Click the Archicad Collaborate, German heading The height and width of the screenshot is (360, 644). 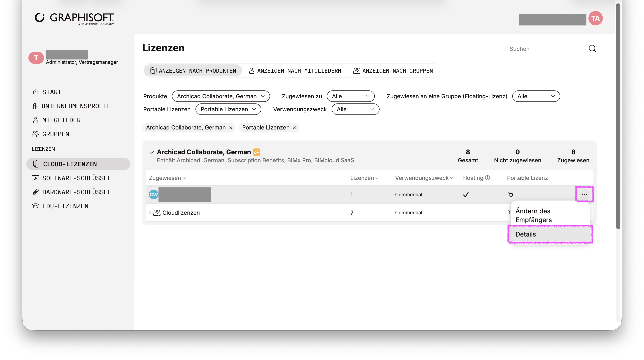pos(204,152)
